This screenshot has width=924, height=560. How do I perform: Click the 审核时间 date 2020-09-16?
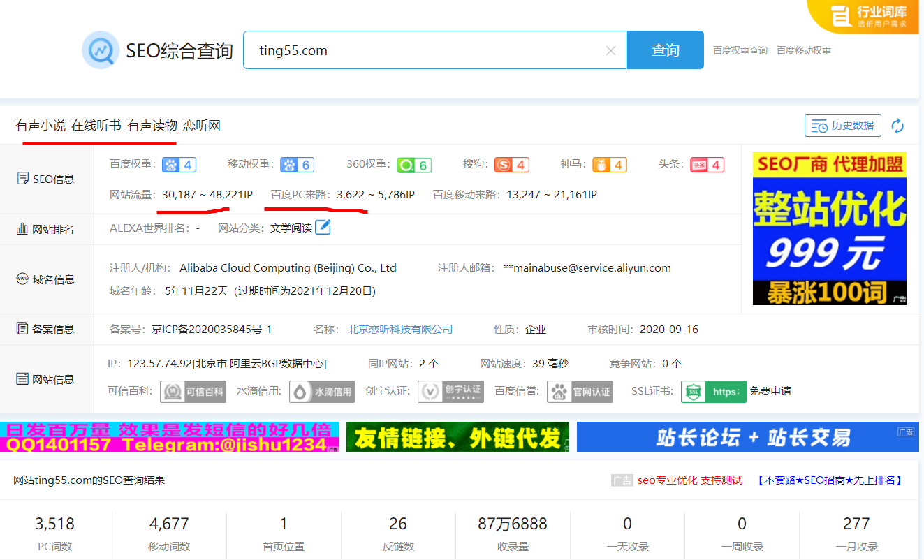click(669, 329)
